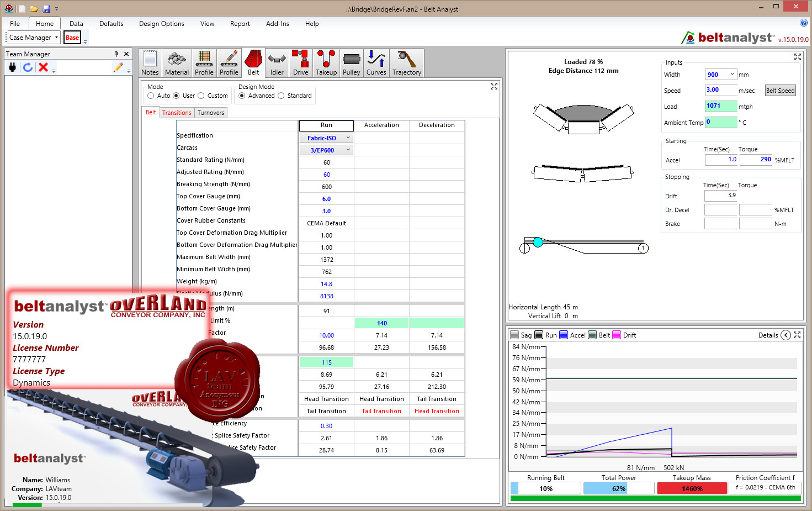The width and height of the screenshot is (812, 511).
Task: Click the pencil edit icon in Team Manager
Action: [118, 67]
